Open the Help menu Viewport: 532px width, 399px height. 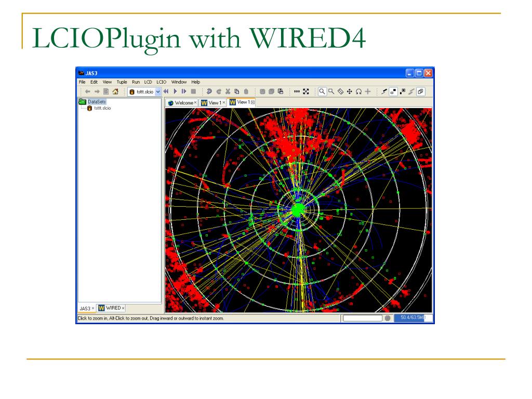(196, 82)
